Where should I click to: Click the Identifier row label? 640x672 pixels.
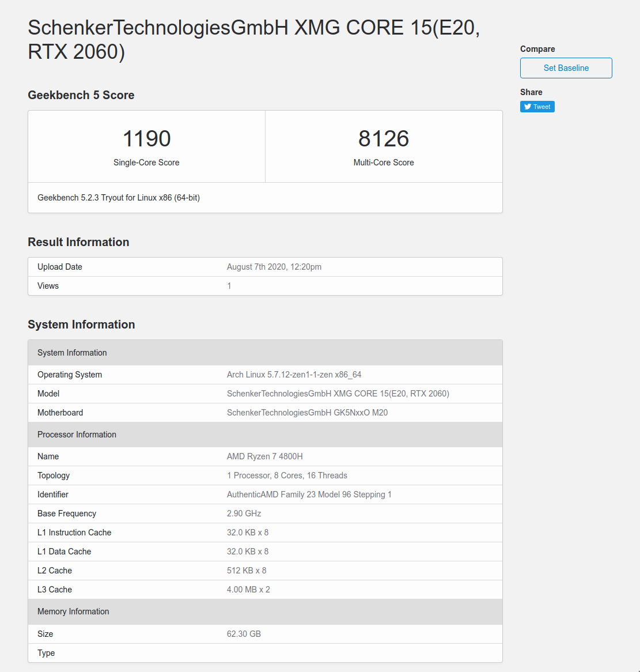coord(52,494)
